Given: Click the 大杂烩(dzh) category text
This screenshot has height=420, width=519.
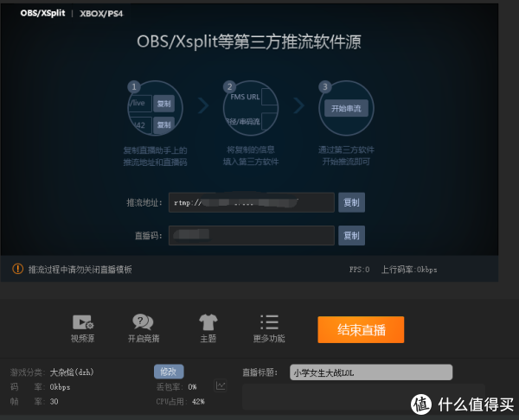Looking at the screenshot, I should tap(72, 372).
